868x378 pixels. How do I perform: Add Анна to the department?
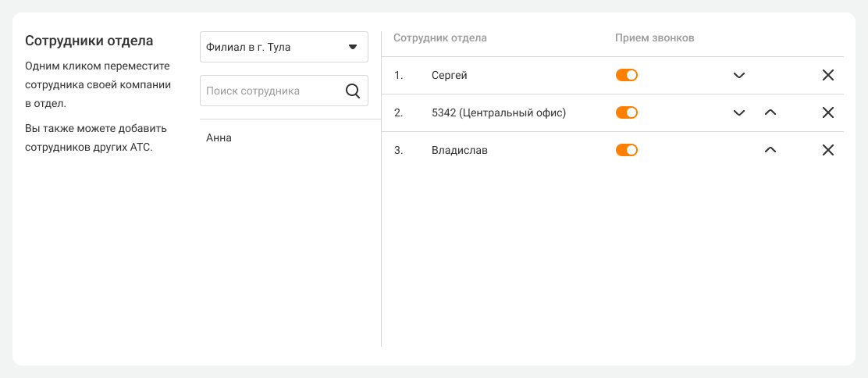pos(219,138)
